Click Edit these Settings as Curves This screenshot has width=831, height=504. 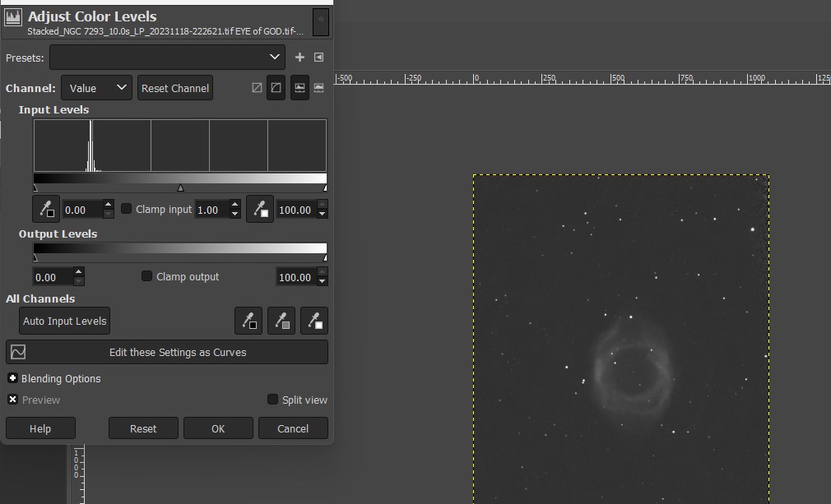coord(167,352)
